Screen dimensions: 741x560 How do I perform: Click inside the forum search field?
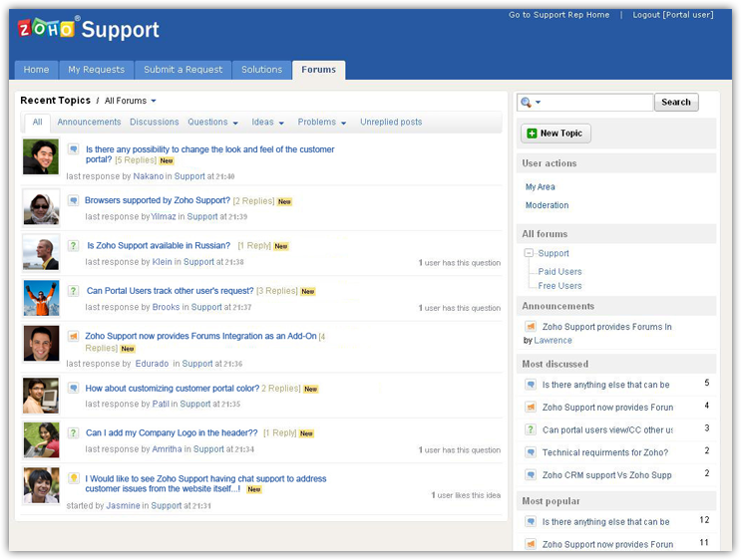pos(598,103)
